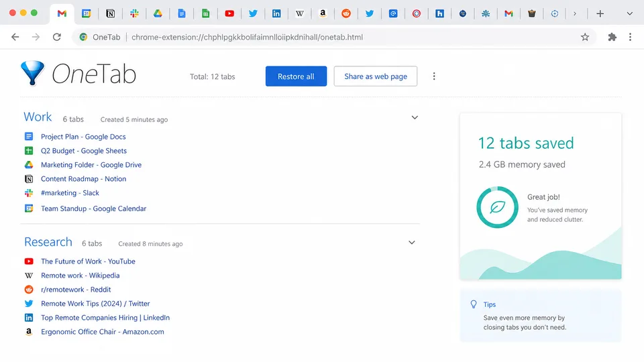Switch to the Amazon browser tab

click(323, 13)
